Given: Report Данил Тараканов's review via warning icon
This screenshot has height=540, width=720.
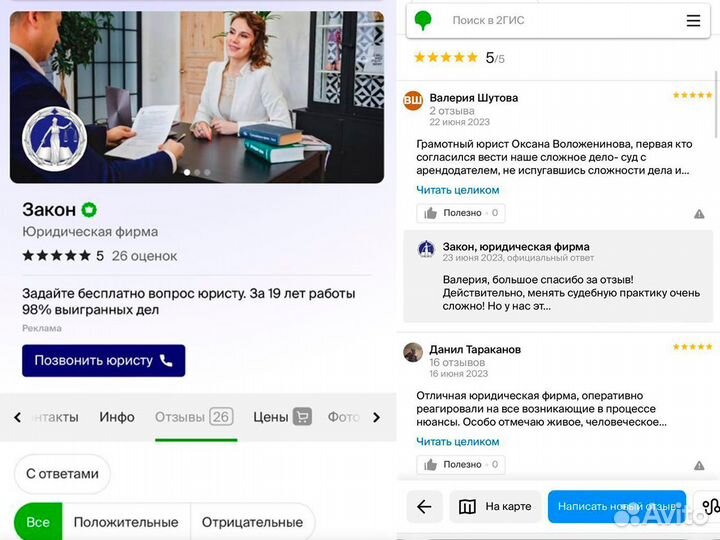Looking at the screenshot, I should [x=699, y=466].
